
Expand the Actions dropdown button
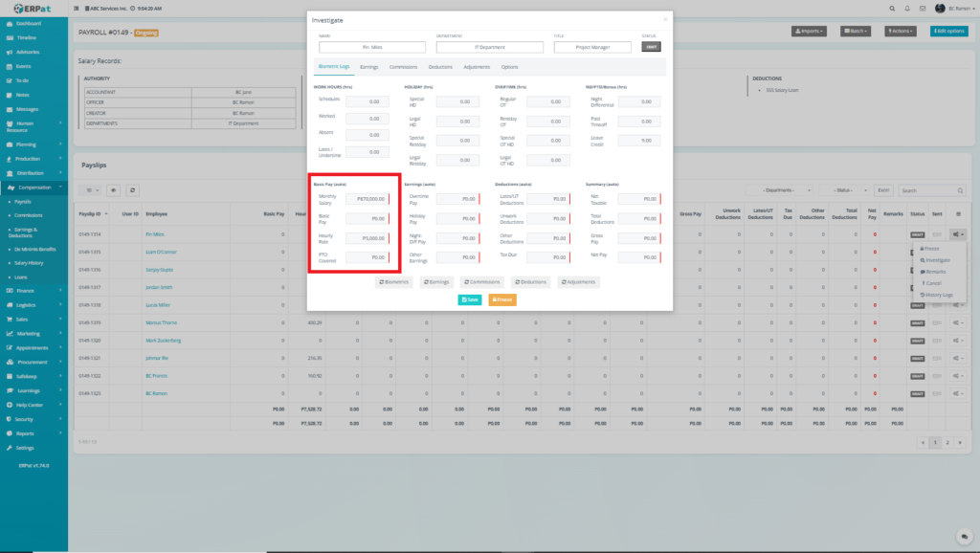coord(901,32)
